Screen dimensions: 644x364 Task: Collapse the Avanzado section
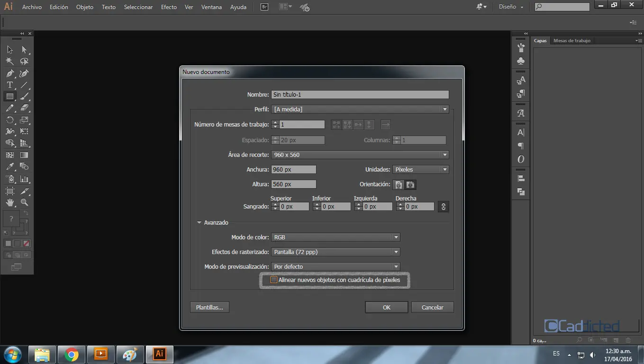coord(200,222)
